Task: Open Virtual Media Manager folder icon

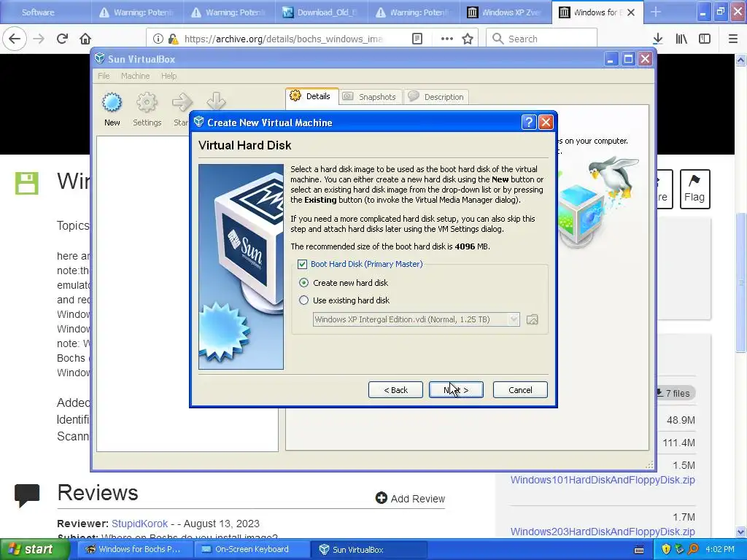Action: (x=532, y=319)
